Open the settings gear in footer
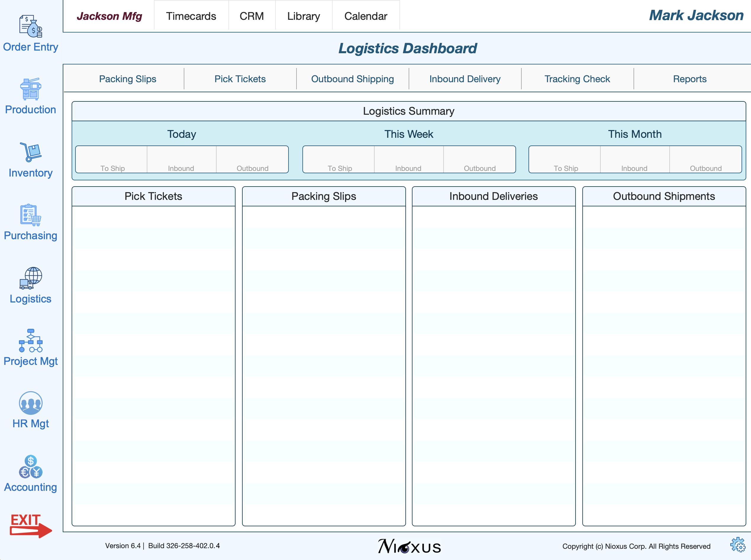 pos(737,545)
